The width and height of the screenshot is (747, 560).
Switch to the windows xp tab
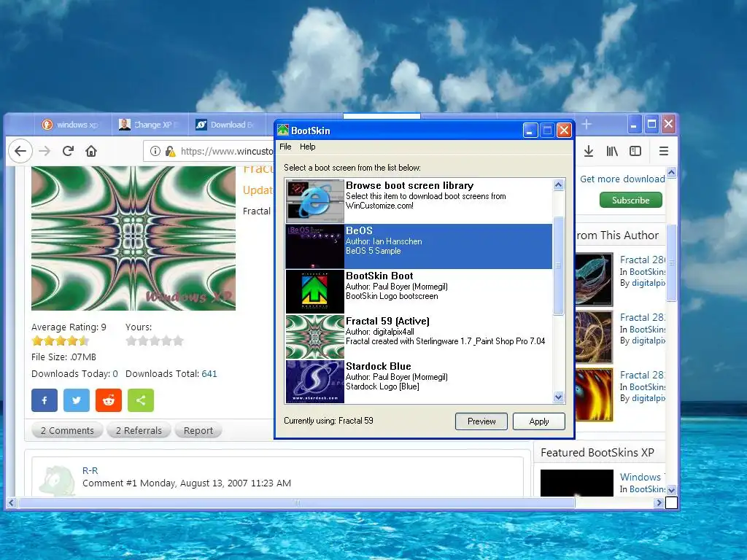click(x=73, y=125)
